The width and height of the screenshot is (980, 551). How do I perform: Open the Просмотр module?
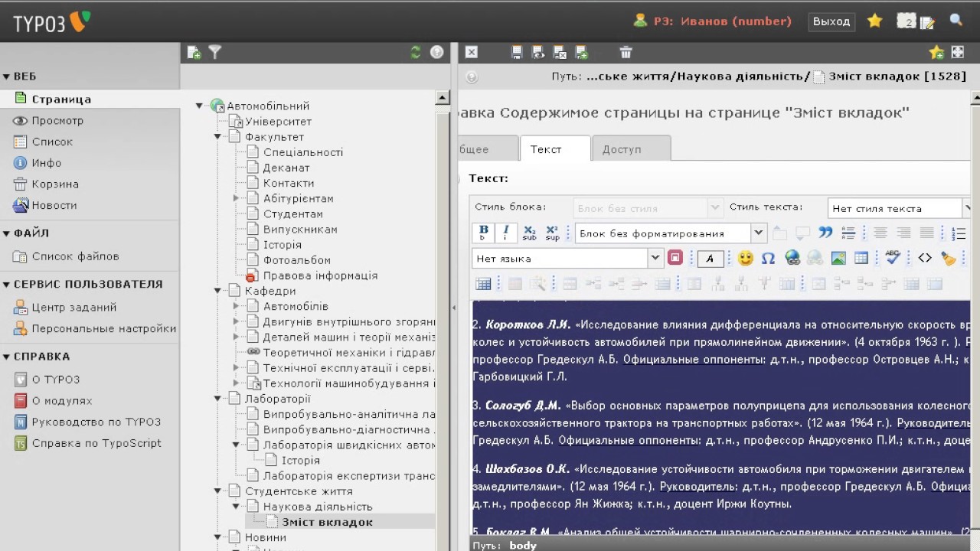point(57,120)
